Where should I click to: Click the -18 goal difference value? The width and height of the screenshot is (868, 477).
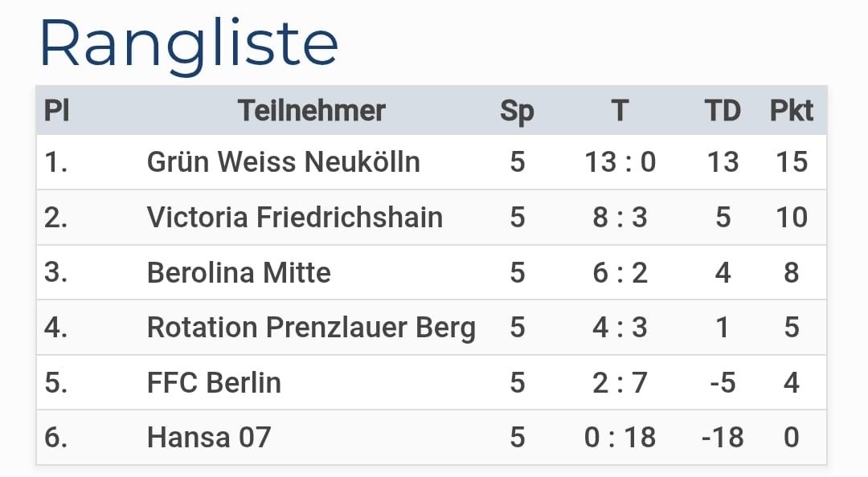(x=721, y=438)
